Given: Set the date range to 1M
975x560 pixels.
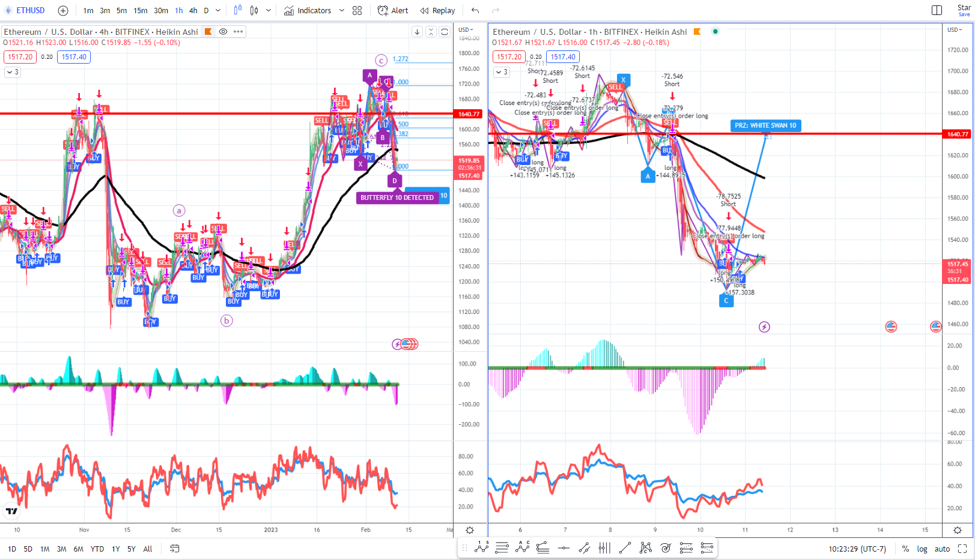Looking at the screenshot, I should (x=45, y=549).
